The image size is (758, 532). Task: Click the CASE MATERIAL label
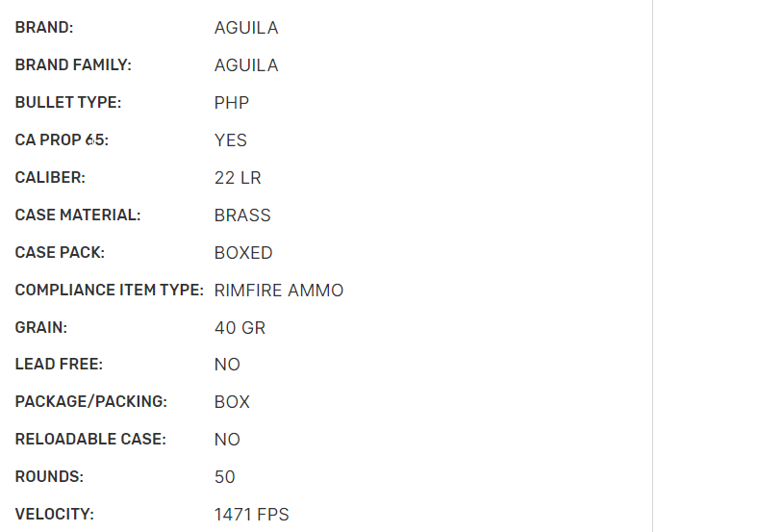tap(78, 215)
